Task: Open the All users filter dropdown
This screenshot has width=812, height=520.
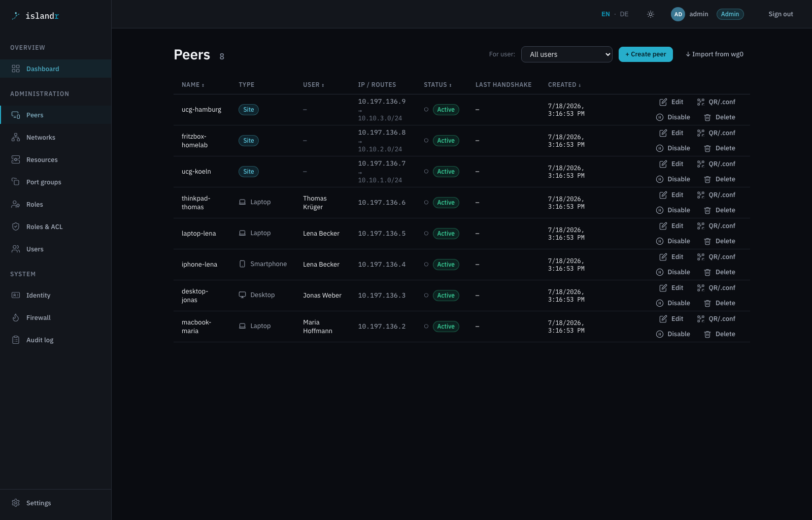Action: point(567,54)
